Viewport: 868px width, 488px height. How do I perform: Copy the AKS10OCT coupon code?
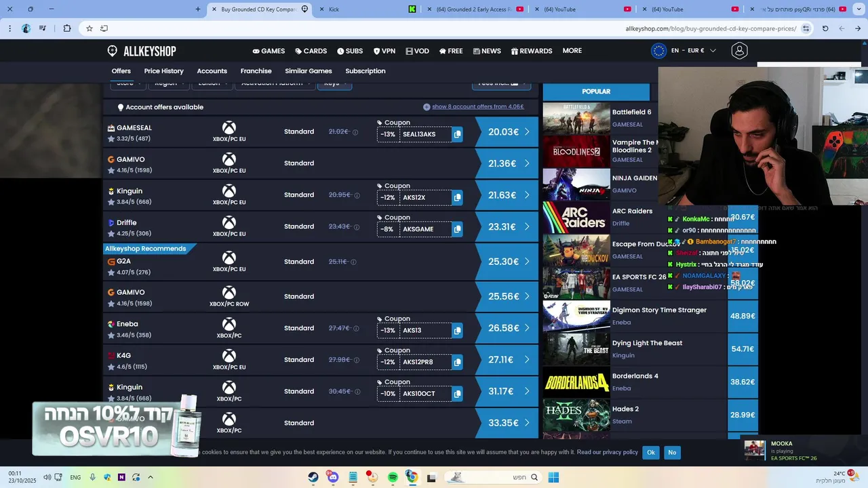click(457, 394)
